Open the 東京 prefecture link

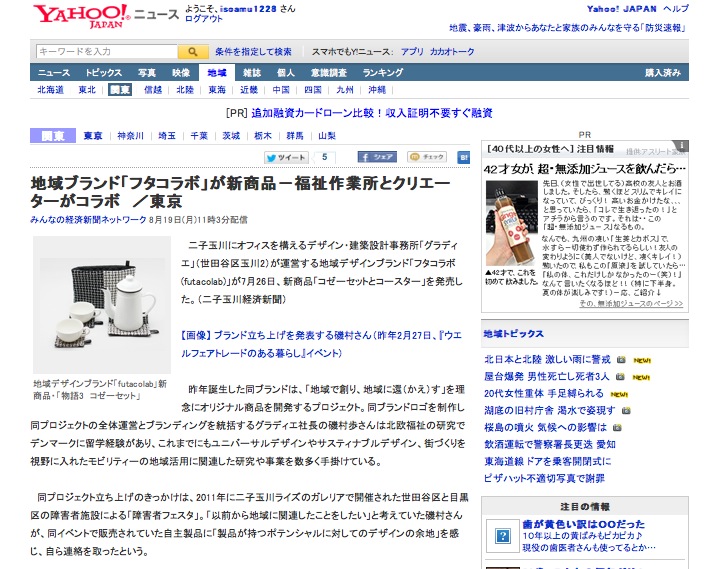pos(93,136)
